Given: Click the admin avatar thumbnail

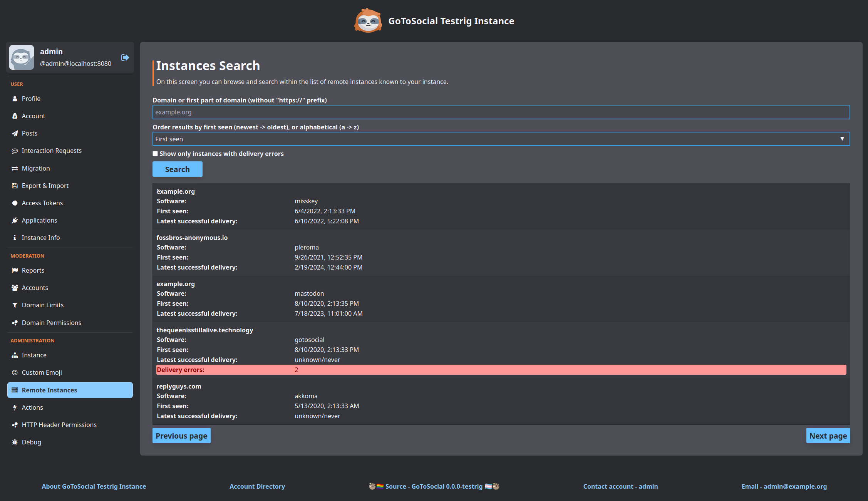Looking at the screenshot, I should click(22, 57).
